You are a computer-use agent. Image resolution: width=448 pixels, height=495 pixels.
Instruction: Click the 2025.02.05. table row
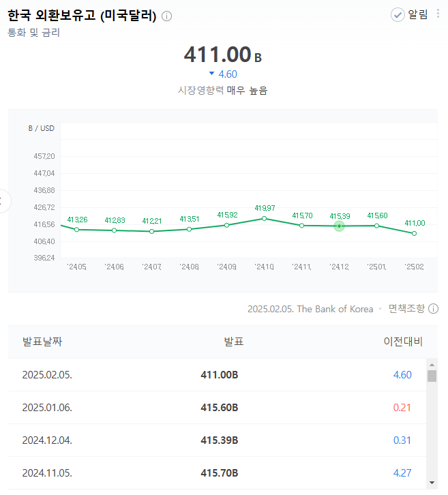(217, 375)
